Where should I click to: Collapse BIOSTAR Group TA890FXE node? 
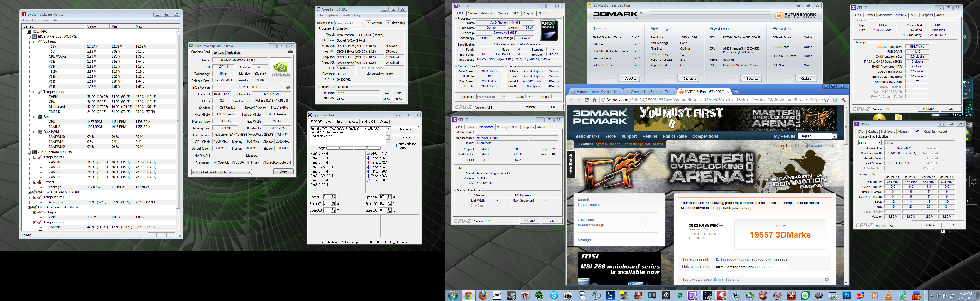pos(30,37)
